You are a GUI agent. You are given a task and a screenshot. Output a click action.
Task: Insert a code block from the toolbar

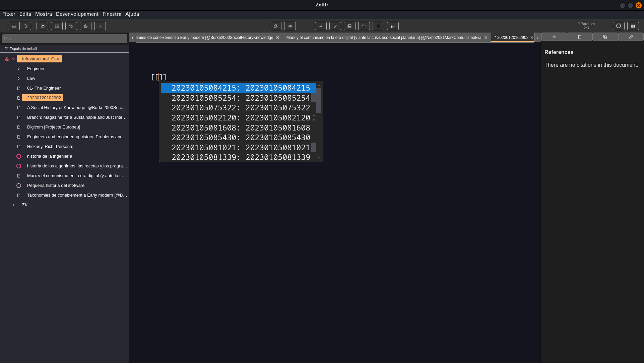(x=320, y=26)
